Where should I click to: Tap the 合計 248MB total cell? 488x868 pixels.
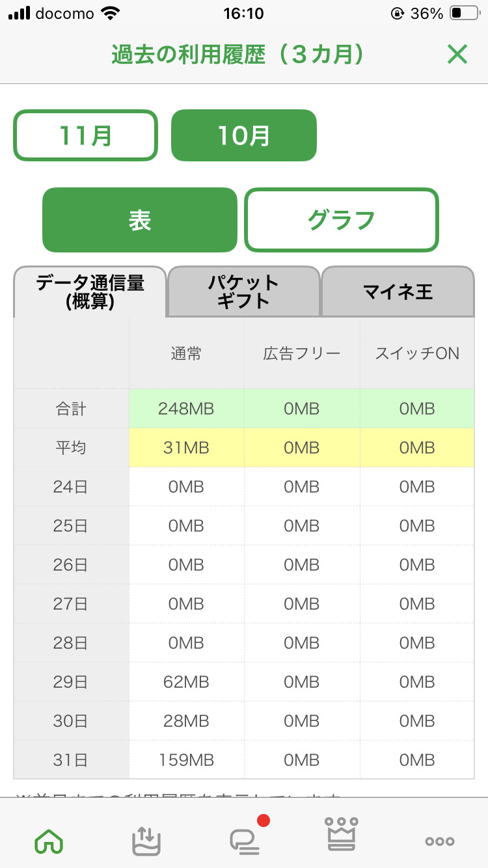[x=186, y=409]
